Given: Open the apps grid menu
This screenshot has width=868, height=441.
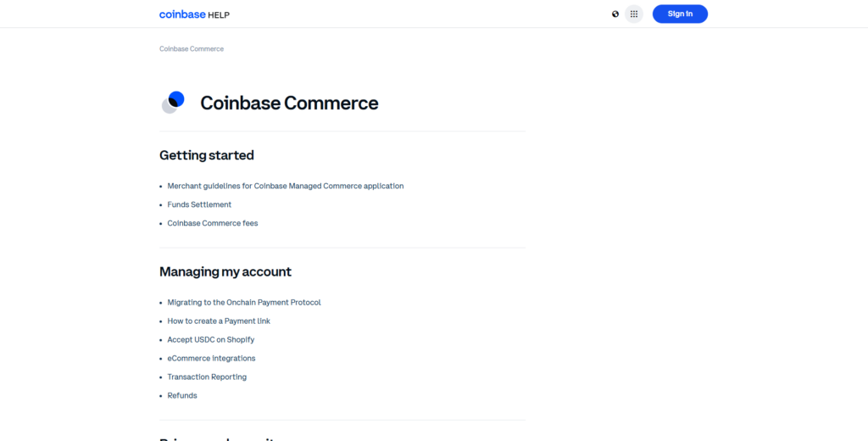Looking at the screenshot, I should click(634, 14).
